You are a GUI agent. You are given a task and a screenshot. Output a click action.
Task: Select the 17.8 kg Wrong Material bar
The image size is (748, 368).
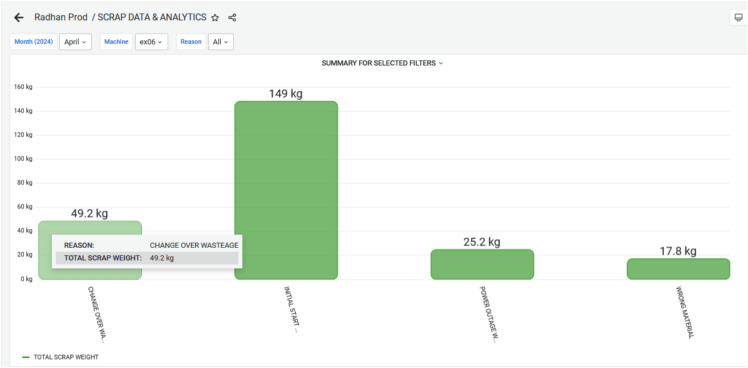coord(678,269)
